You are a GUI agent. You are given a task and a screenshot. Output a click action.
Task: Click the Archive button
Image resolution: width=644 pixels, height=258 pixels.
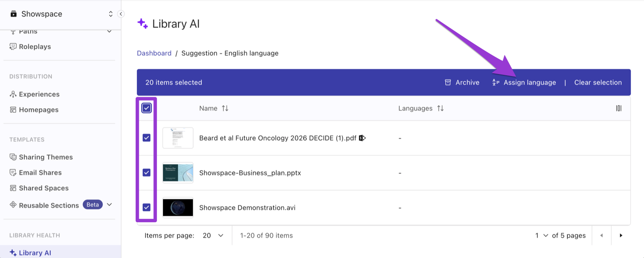point(462,83)
